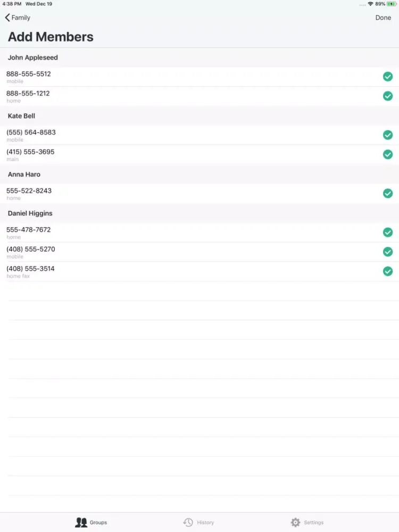Uncheck (408) 555-3514 home fax
Screen dimensions: 399x532
(x=388, y=271)
